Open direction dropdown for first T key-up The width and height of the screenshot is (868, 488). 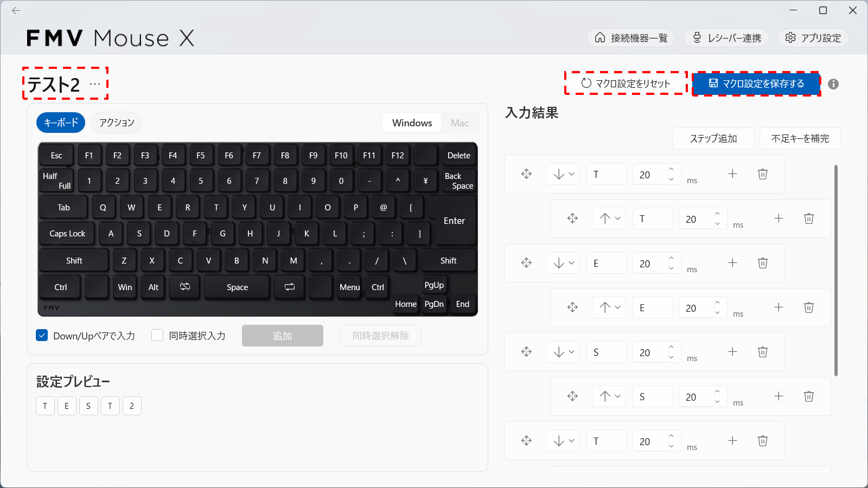pos(609,219)
